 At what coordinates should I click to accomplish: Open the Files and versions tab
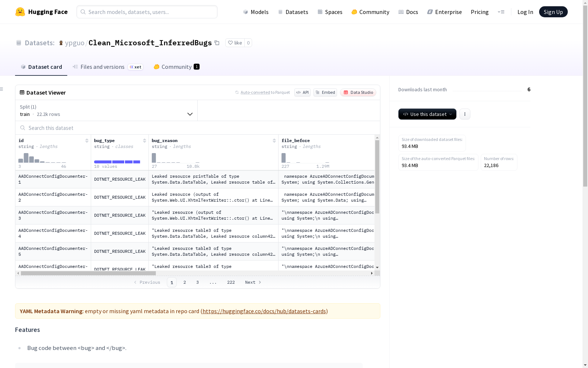point(108,67)
